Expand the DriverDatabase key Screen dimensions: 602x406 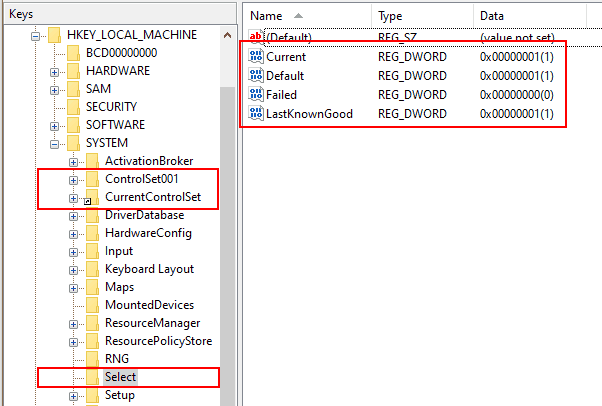coord(73,216)
